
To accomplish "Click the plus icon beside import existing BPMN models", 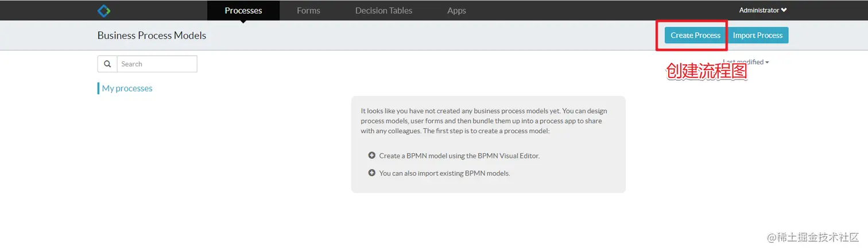I will 371,173.
